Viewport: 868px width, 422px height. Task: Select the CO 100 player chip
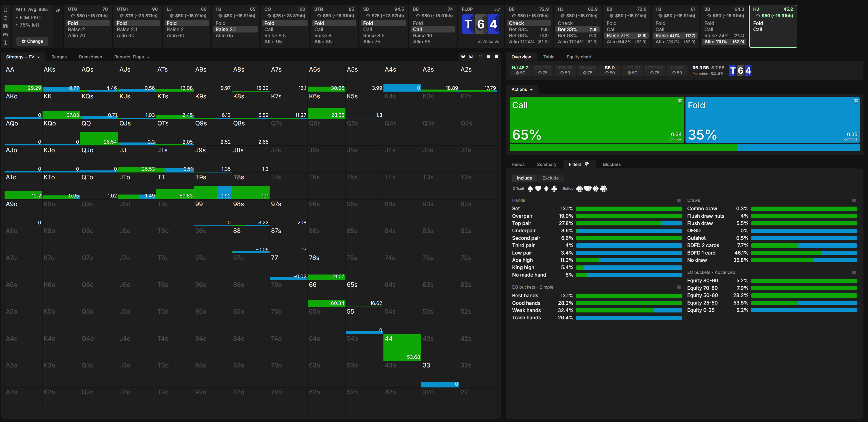pos(543,70)
